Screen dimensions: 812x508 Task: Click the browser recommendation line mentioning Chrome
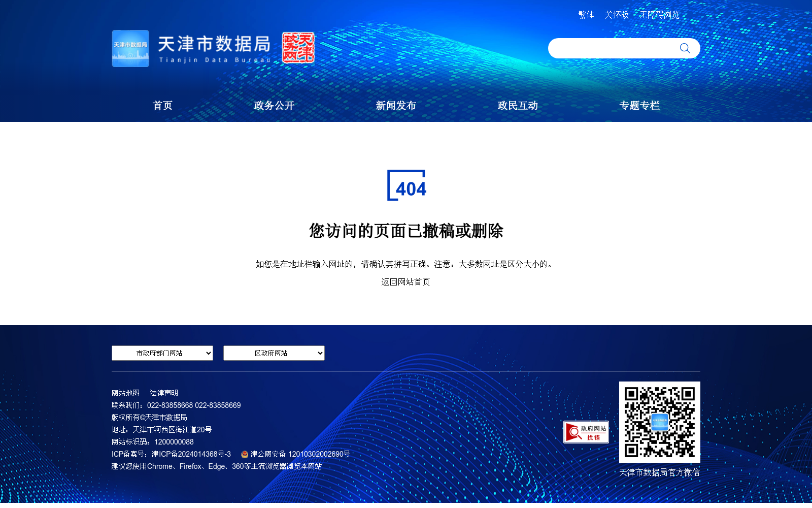(x=217, y=466)
